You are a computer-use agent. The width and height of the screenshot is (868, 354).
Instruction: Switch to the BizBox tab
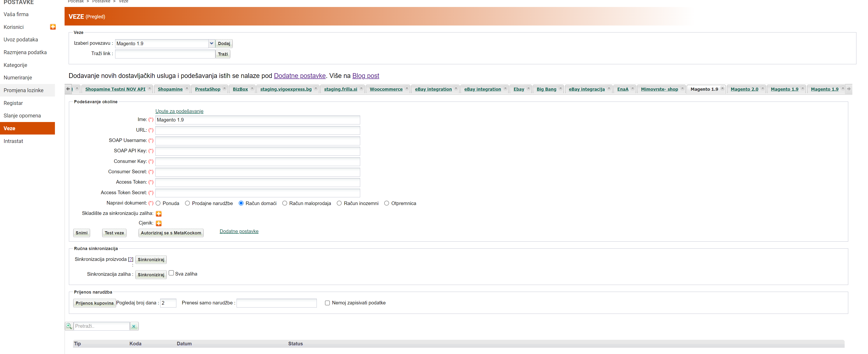click(240, 89)
